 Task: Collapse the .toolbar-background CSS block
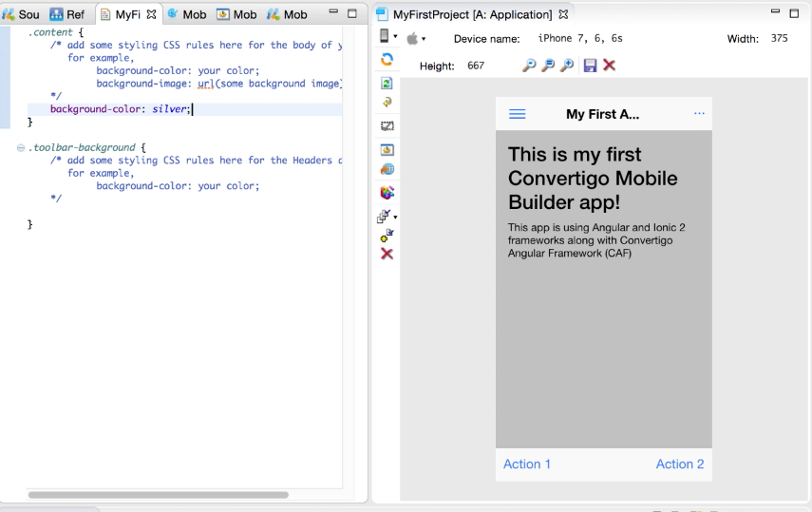(21, 148)
